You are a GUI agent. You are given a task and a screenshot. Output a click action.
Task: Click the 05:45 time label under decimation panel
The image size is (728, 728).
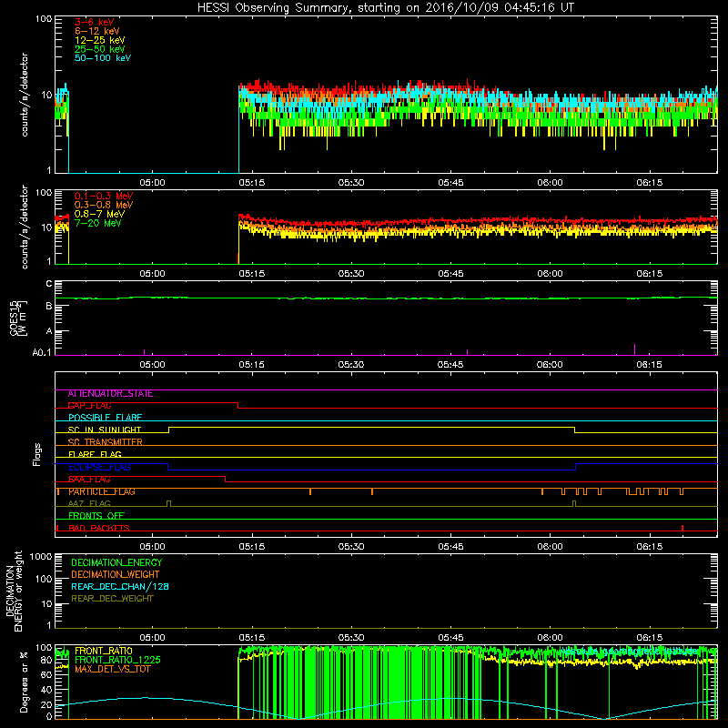pos(450,638)
